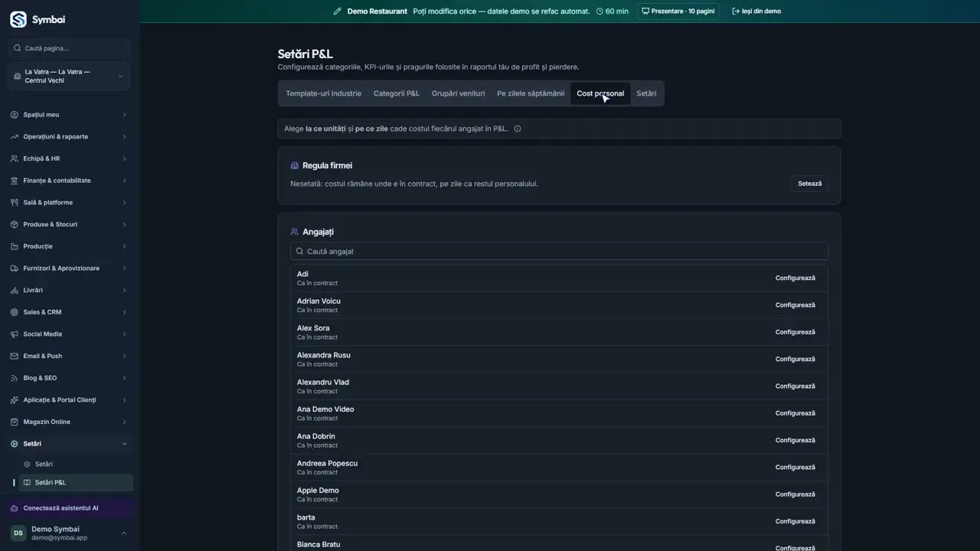The image size is (980, 551).
Task: Click the Ieși din demo link
Action: [756, 11]
